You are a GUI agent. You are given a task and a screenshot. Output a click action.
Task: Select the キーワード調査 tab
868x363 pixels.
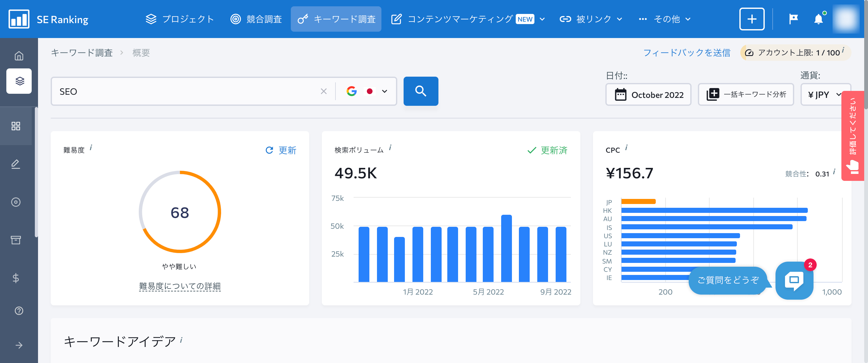click(336, 19)
